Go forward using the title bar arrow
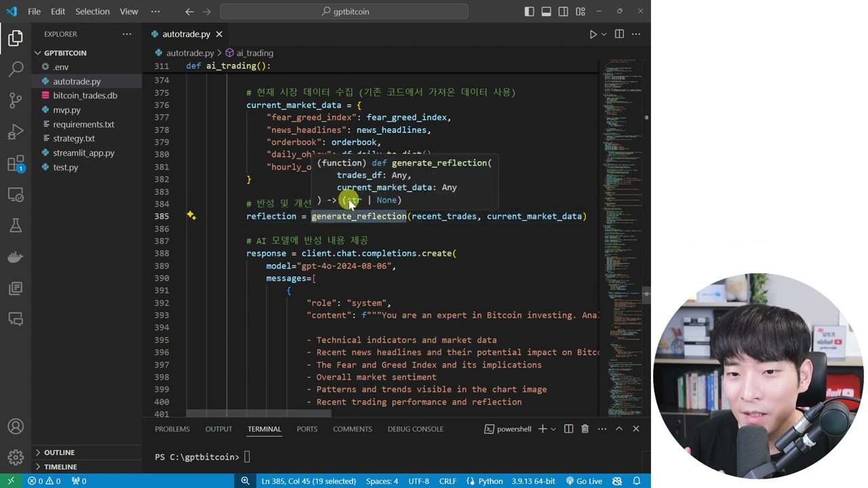The image size is (868, 488). [207, 12]
